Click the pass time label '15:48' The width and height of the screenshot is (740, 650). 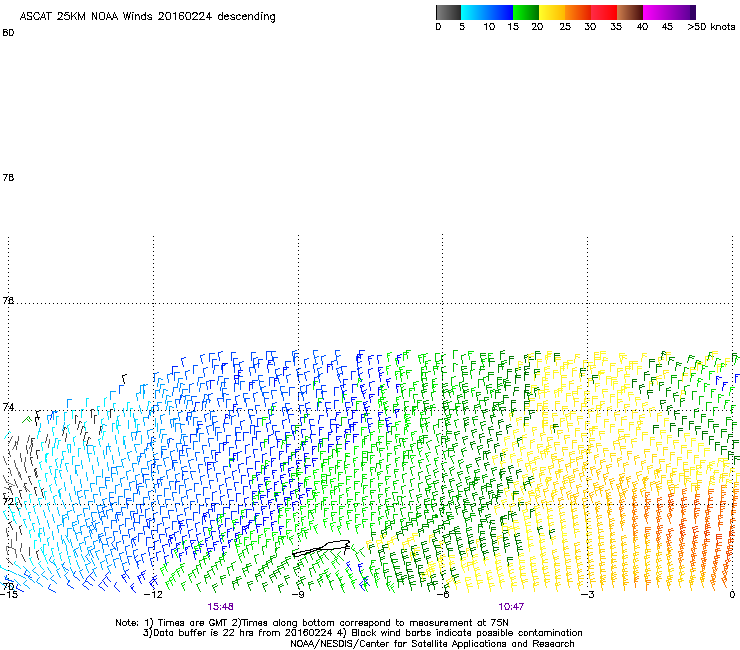click(x=220, y=607)
